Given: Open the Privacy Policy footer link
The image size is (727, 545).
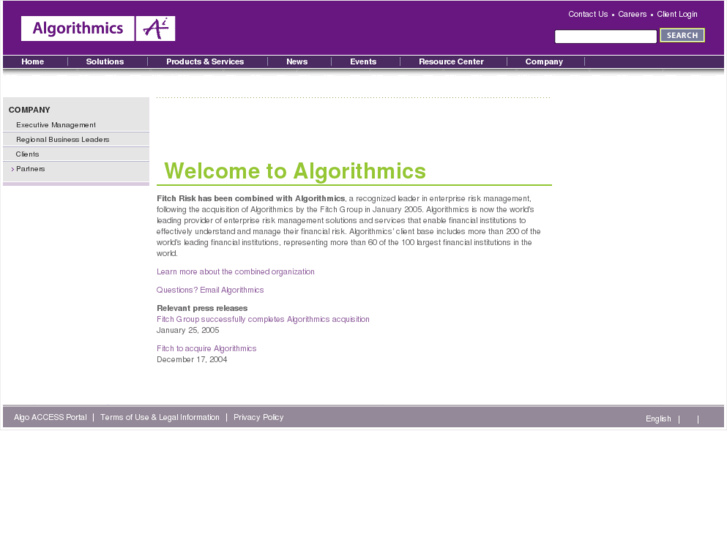Looking at the screenshot, I should tap(258, 417).
